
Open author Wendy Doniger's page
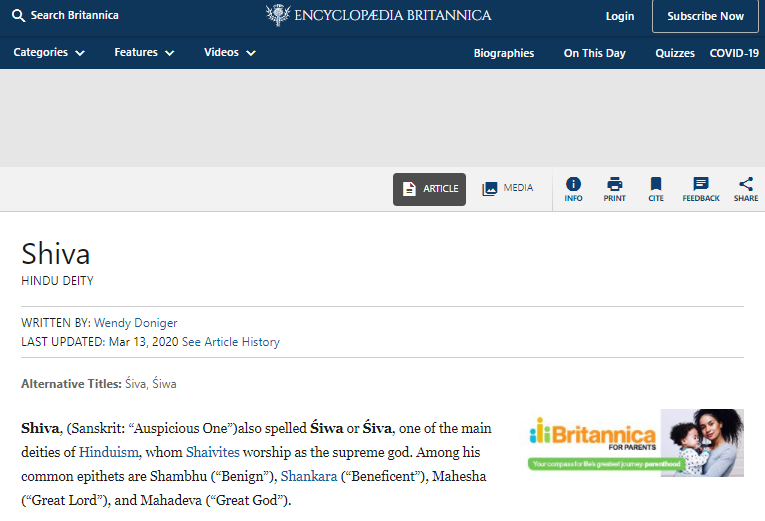pos(136,323)
